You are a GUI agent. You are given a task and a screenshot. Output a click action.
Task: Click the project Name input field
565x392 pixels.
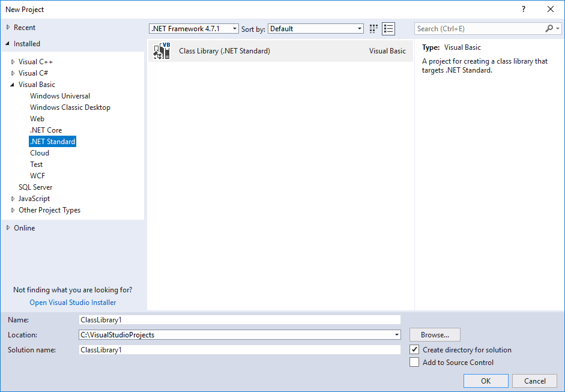pyautogui.click(x=240, y=319)
